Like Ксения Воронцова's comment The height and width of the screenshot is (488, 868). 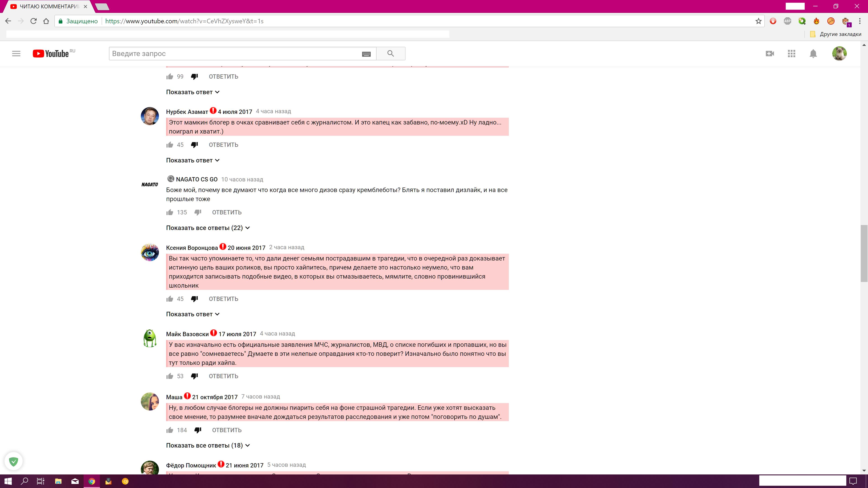[x=170, y=299]
